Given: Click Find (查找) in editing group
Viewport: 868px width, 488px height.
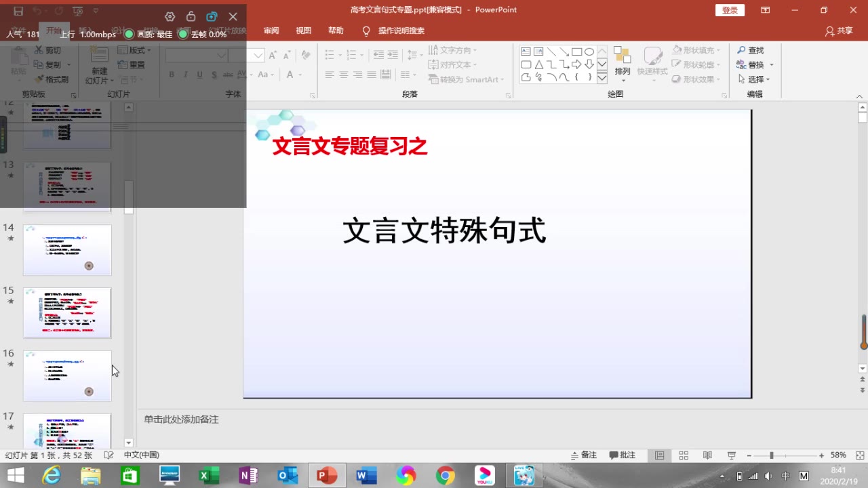Looking at the screenshot, I should (751, 50).
